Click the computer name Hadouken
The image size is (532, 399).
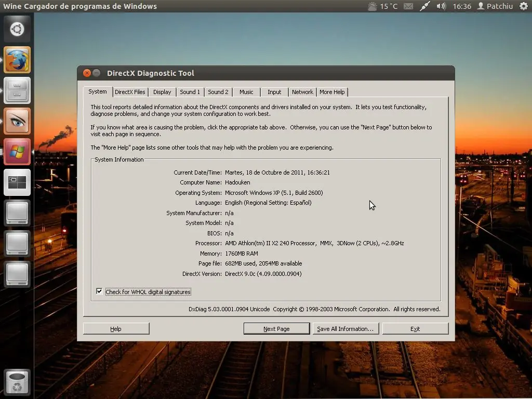[237, 182]
